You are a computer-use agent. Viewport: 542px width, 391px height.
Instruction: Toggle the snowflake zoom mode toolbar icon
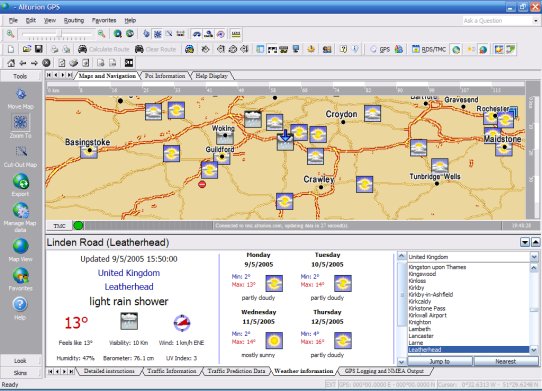pos(158,34)
